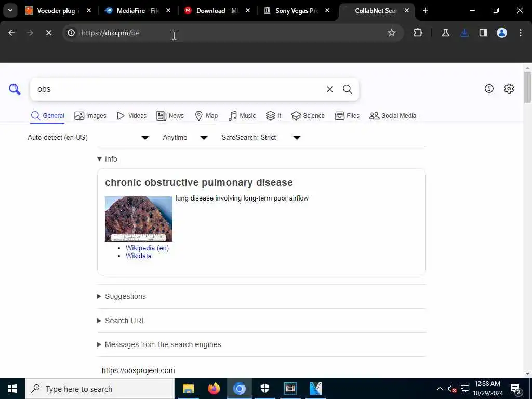This screenshot has width=532, height=399.
Task: View site information icon in address bar
Action: pos(71,33)
